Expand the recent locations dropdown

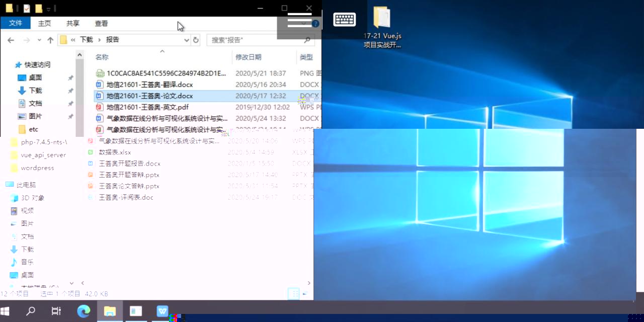point(39,40)
